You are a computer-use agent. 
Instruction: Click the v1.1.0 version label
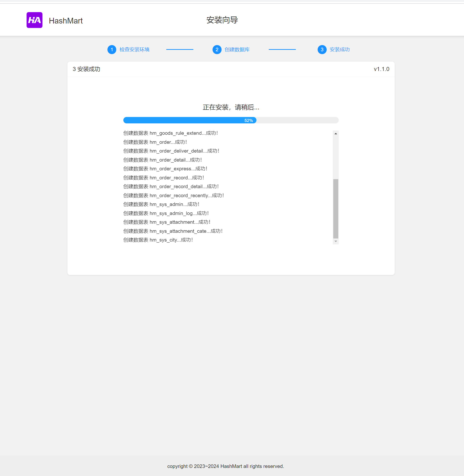(381, 69)
